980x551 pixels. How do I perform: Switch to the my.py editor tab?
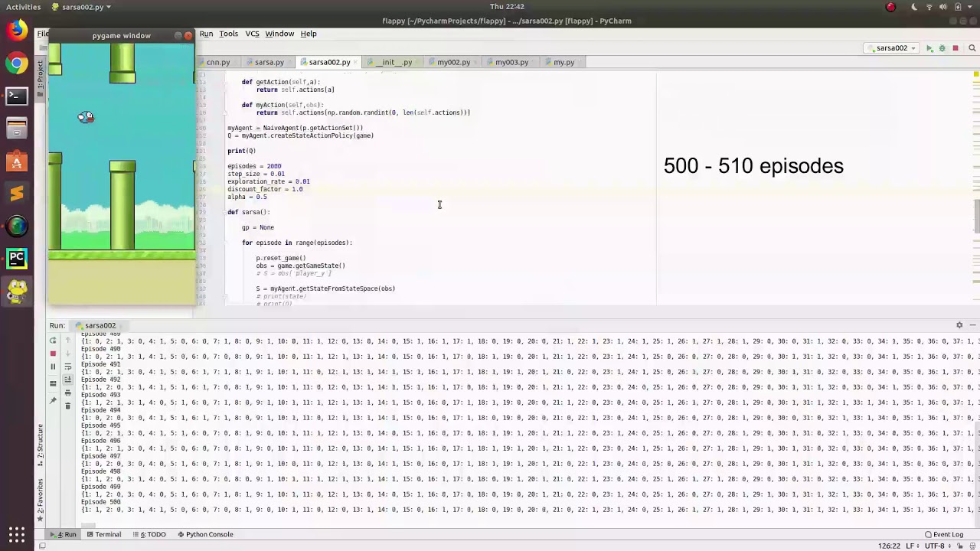(563, 62)
